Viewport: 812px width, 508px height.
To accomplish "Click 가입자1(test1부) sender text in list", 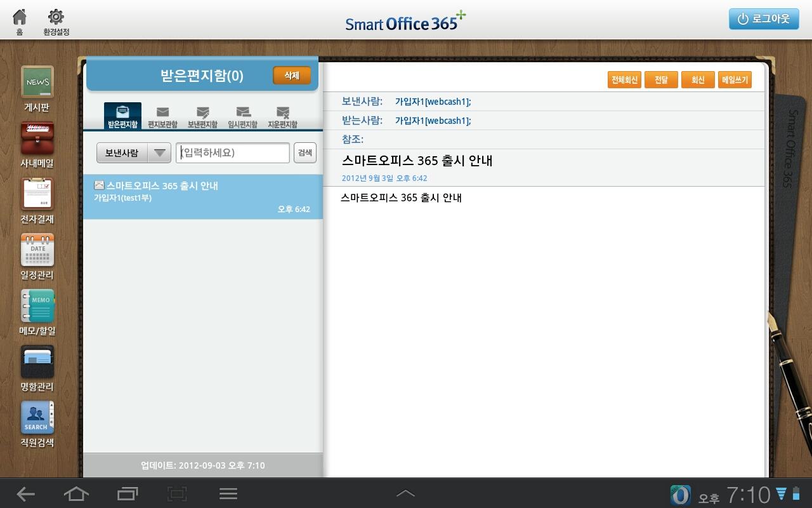I will (122, 198).
